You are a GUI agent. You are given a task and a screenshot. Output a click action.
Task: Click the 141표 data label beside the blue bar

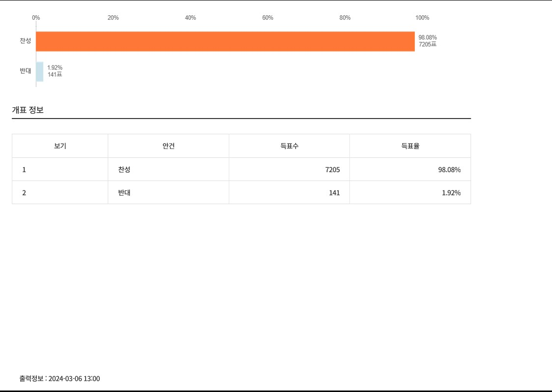tap(55, 75)
